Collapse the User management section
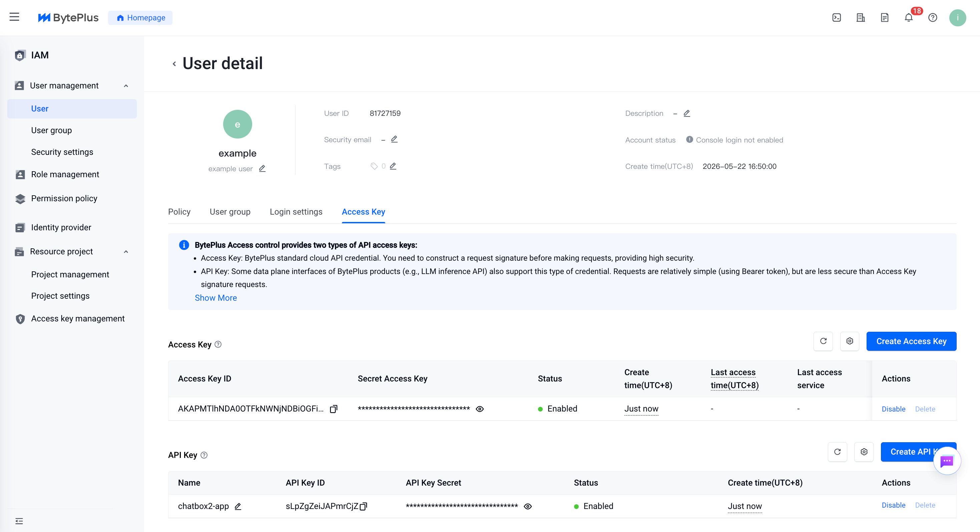The width and height of the screenshot is (980, 532). [x=126, y=86]
